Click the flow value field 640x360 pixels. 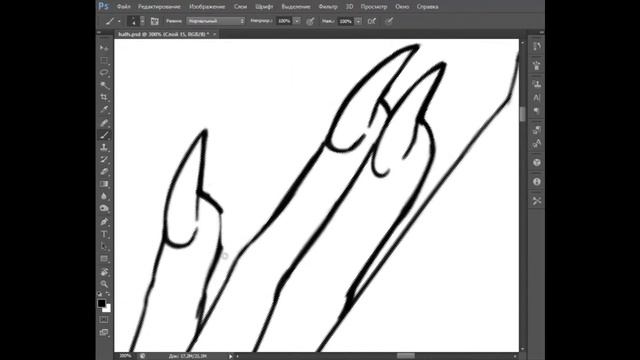pyautogui.click(x=345, y=21)
